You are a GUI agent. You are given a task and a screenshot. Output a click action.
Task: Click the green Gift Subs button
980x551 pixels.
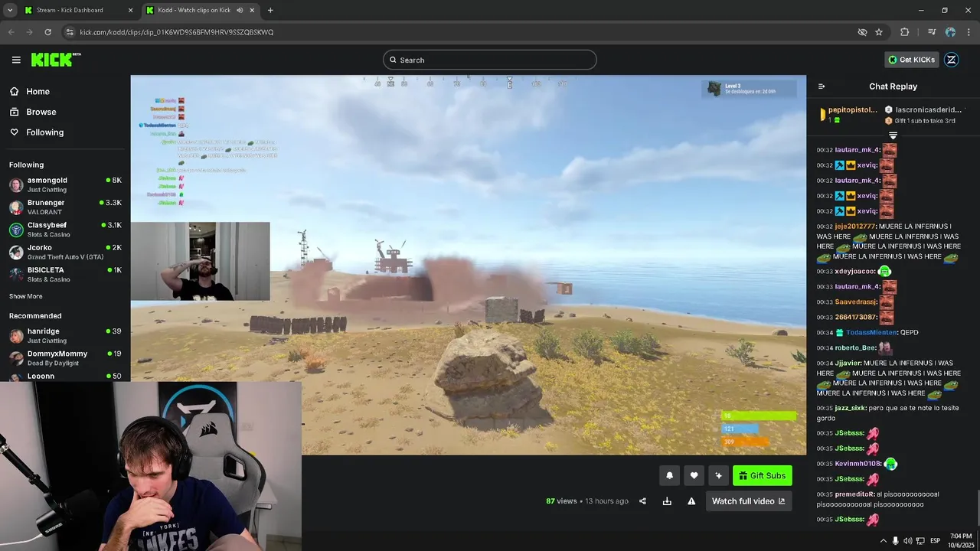[x=762, y=475]
